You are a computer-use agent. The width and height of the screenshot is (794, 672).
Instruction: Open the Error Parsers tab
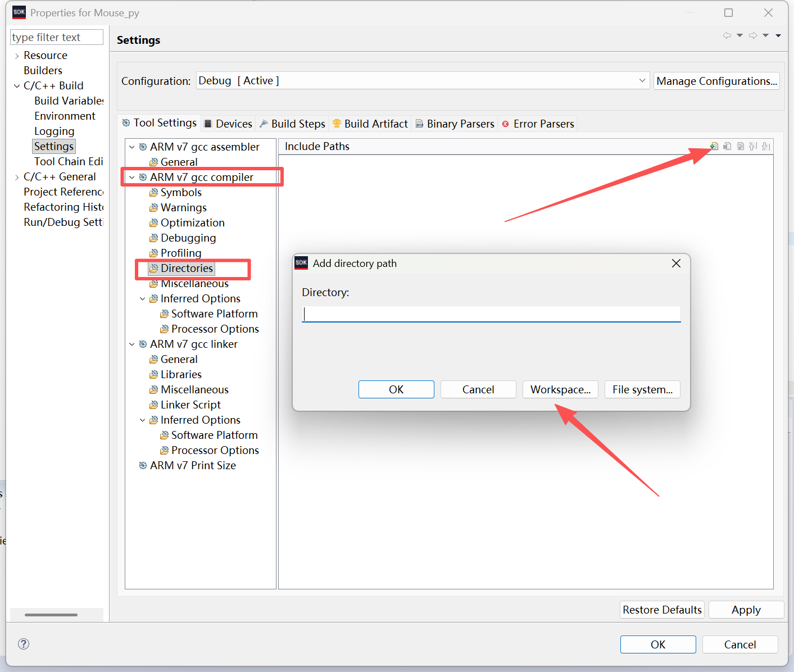pyautogui.click(x=538, y=124)
